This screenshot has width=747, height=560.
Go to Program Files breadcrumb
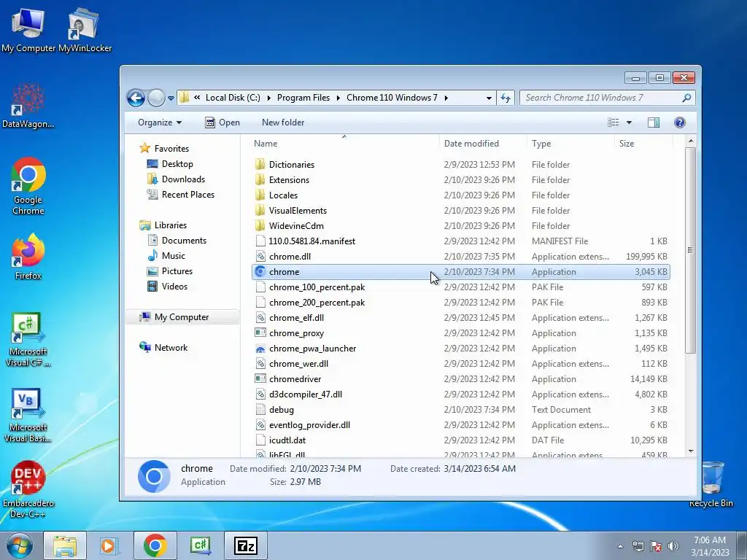[303, 98]
